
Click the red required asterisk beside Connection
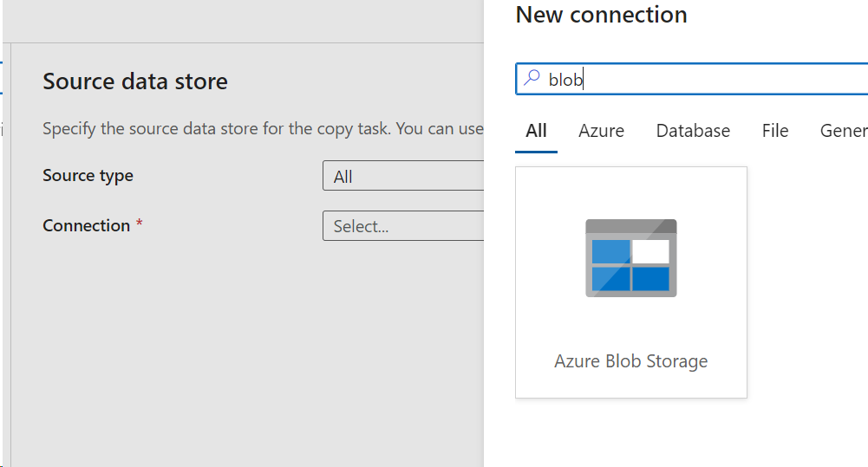click(x=140, y=224)
